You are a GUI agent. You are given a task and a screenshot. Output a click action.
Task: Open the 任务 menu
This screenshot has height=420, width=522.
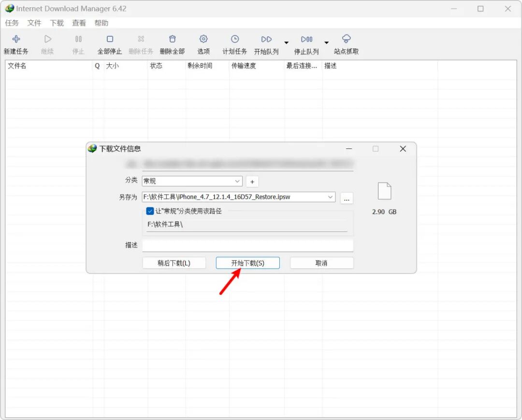click(x=12, y=23)
